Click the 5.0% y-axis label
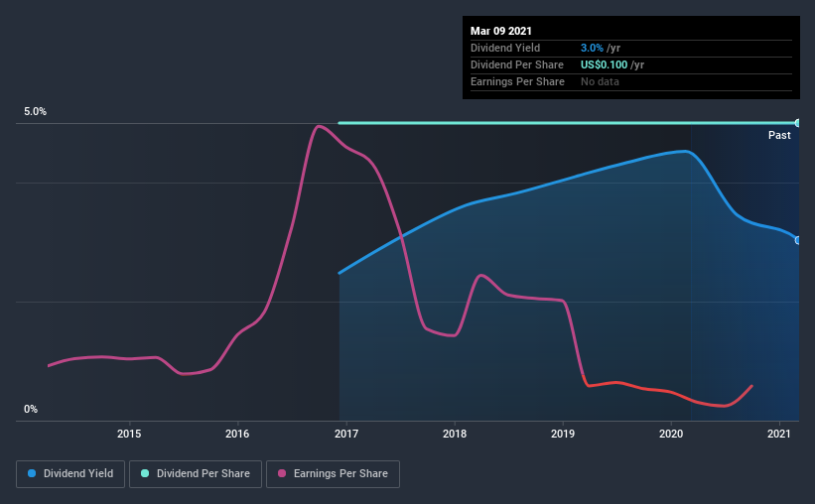The width and height of the screenshot is (815, 504). coord(35,112)
